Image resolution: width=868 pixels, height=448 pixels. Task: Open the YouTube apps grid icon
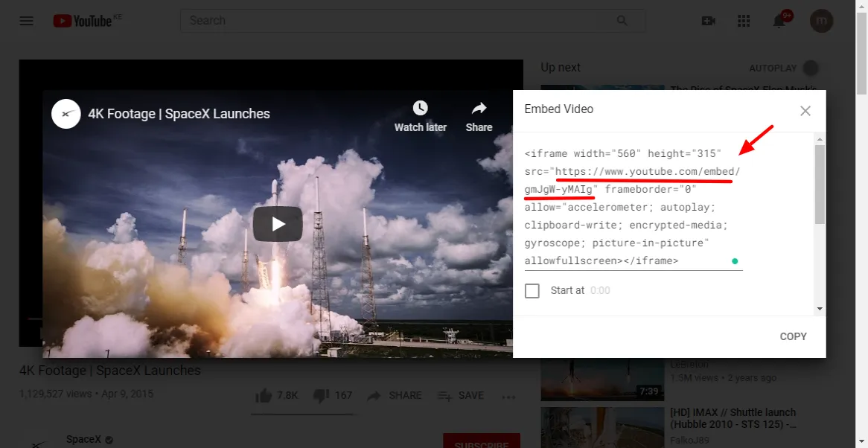pos(743,21)
